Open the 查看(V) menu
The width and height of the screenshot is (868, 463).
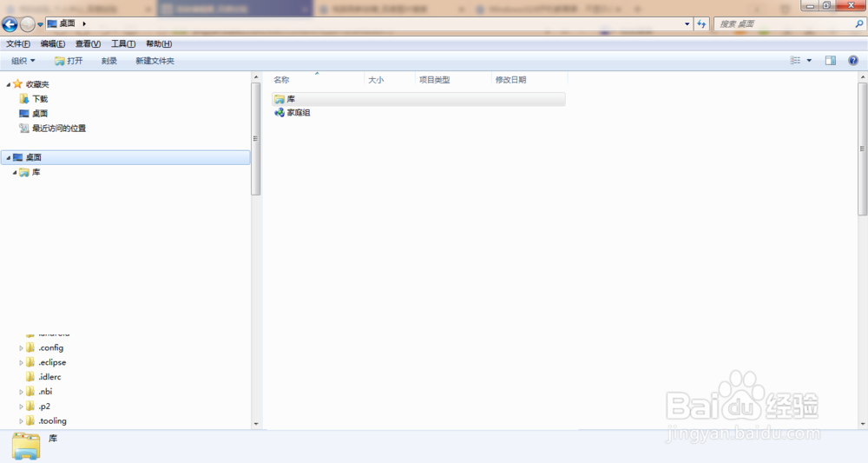coord(88,43)
